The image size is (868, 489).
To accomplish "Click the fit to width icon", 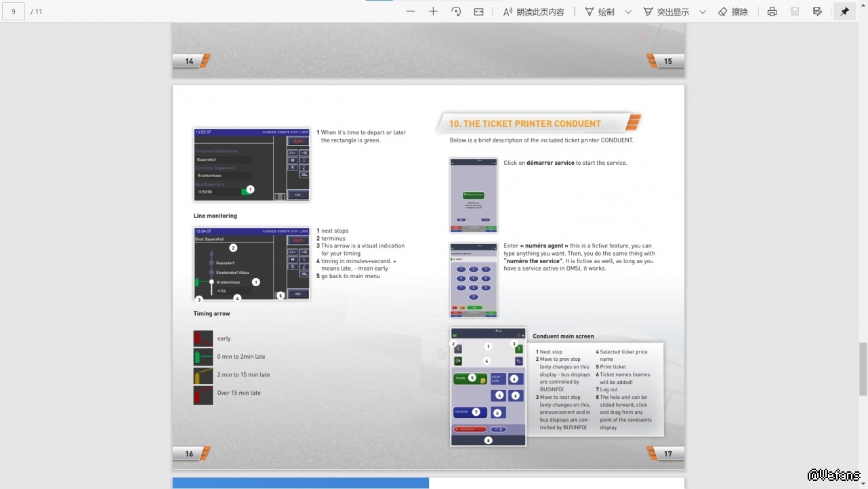I will click(478, 12).
